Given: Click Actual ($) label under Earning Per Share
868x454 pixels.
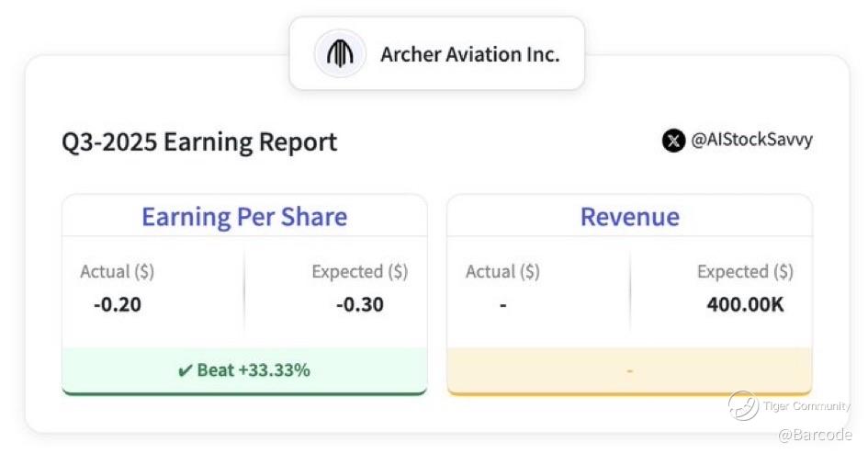Looking at the screenshot, I should click(x=118, y=272).
